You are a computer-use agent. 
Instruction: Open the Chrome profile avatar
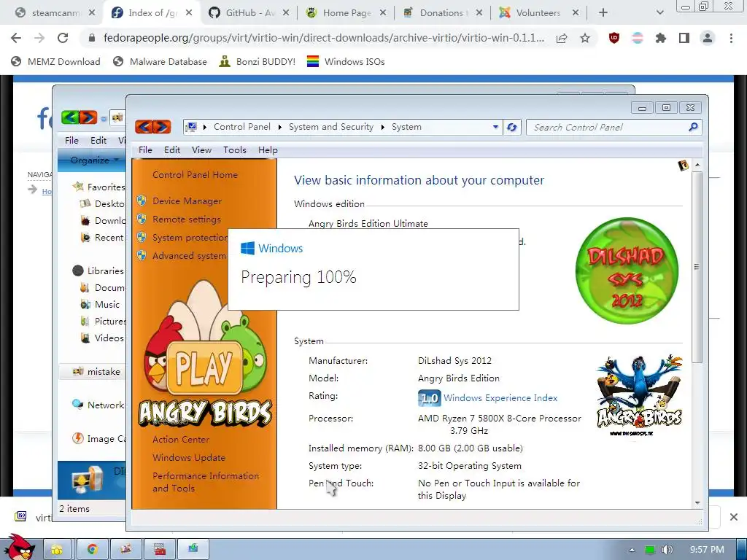708,38
